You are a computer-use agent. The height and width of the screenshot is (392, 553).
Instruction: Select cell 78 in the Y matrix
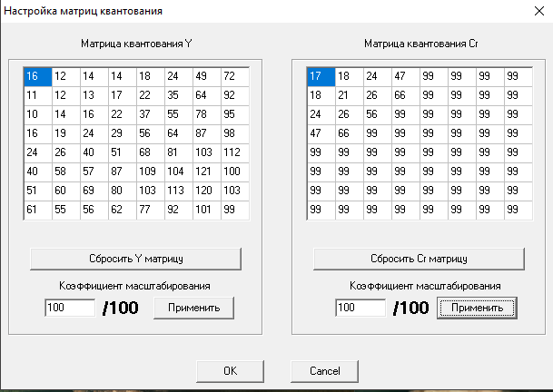(207, 115)
